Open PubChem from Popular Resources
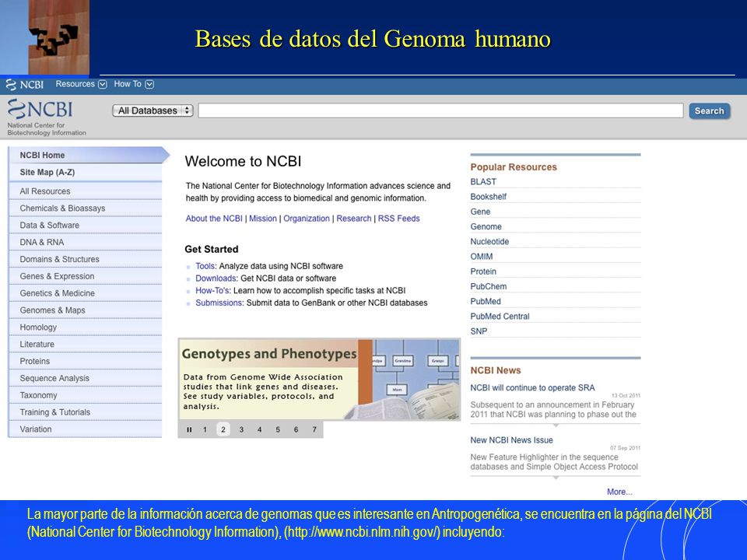The height and width of the screenshot is (560, 747). [x=489, y=287]
